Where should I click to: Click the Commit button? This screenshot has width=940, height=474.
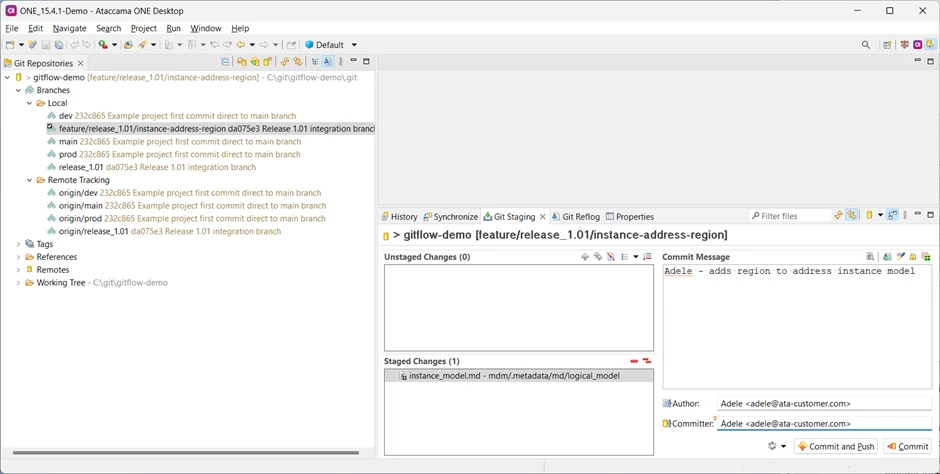[907, 446]
